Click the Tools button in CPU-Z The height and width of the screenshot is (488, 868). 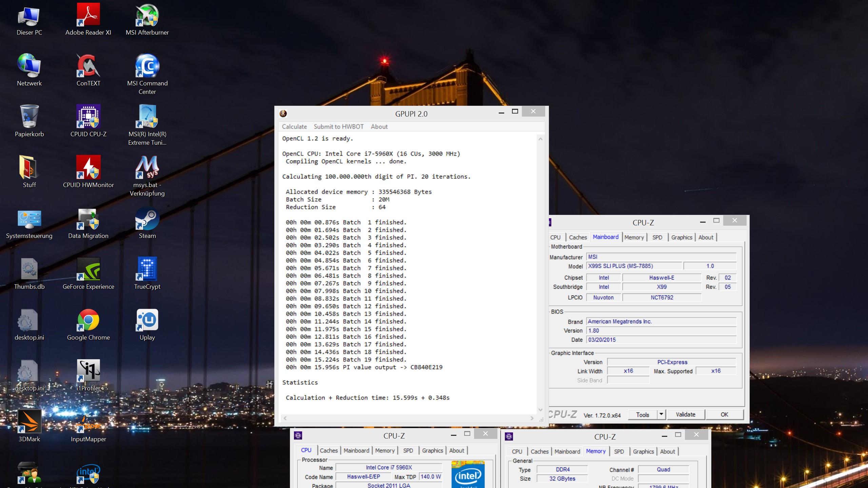(x=643, y=414)
